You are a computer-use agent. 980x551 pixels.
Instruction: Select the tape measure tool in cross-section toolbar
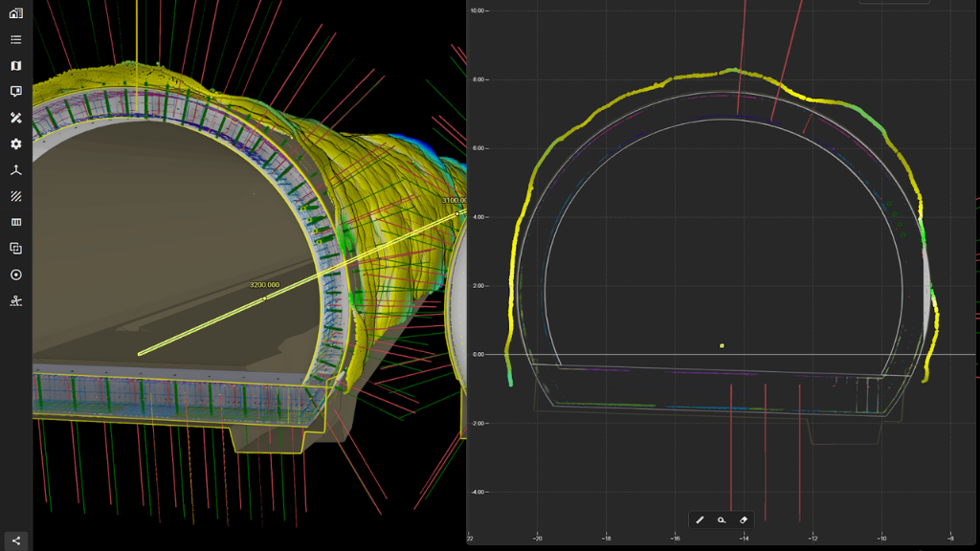point(722,519)
